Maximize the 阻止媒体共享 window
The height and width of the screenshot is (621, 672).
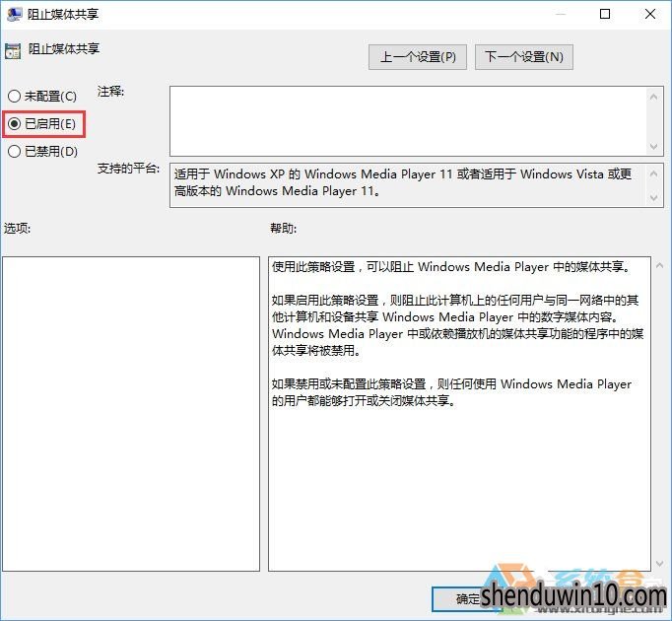[x=605, y=14]
